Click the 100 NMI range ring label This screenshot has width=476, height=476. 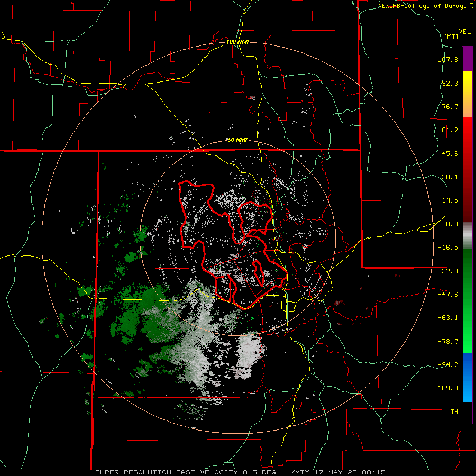237,42
